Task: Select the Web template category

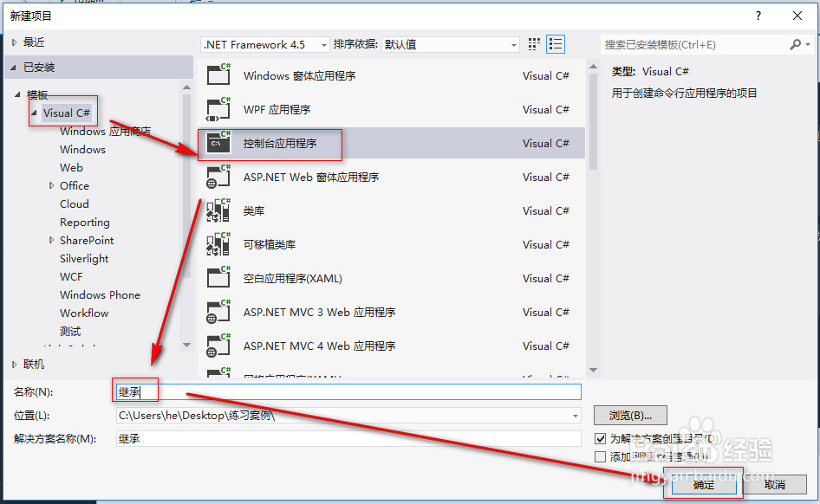Action: [71, 167]
